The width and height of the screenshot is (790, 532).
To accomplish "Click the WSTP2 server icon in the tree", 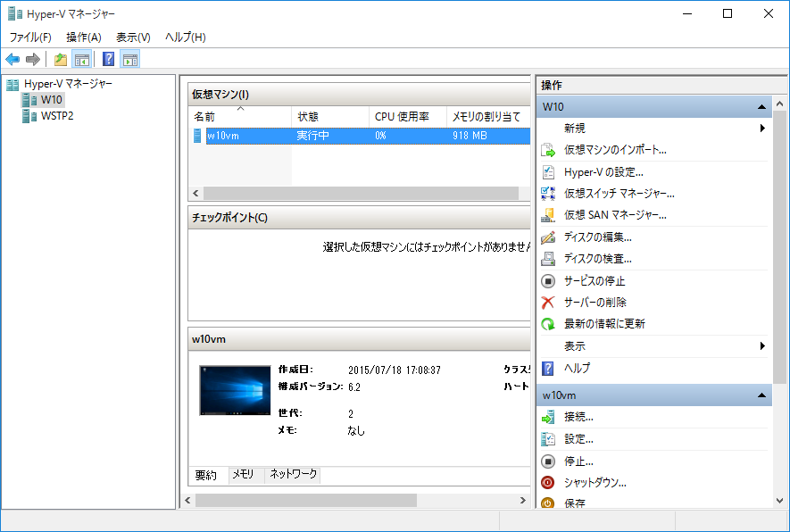I will point(29,116).
